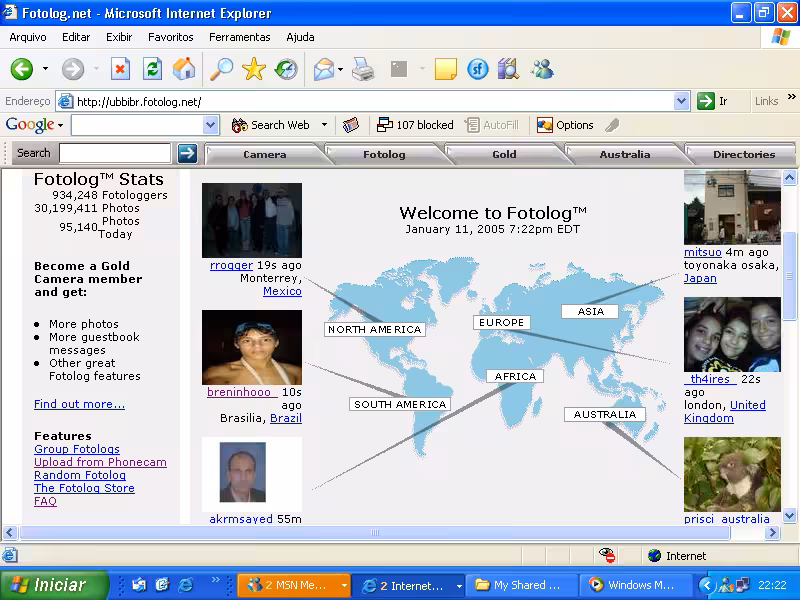Go to Home page icon
This screenshot has height=600, width=800.
(184, 69)
